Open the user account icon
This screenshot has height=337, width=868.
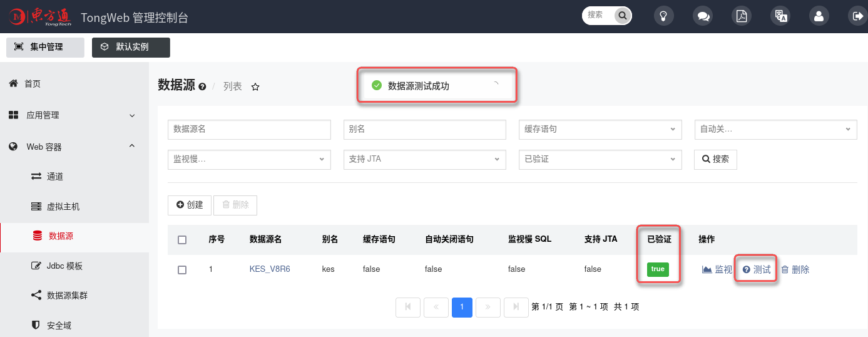[819, 16]
